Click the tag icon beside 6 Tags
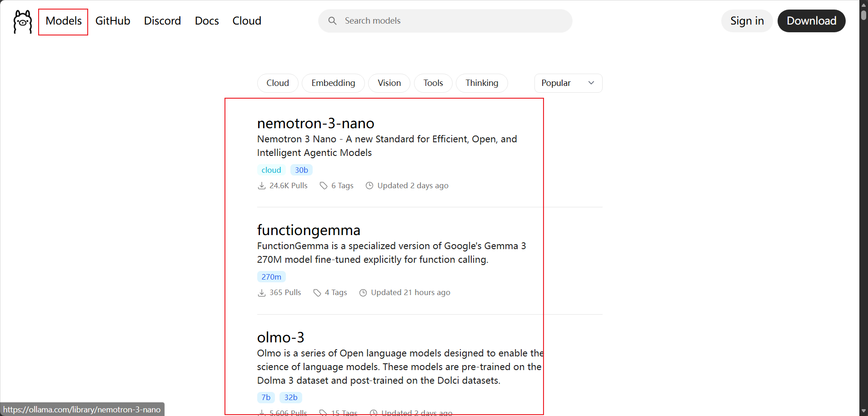The image size is (868, 416). (x=324, y=185)
